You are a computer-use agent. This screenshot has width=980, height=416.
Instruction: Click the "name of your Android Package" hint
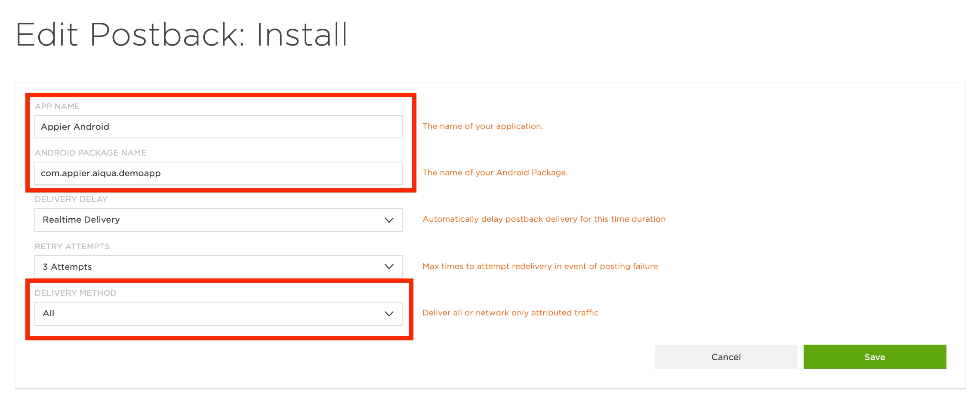pyautogui.click(x=495, y=172)
